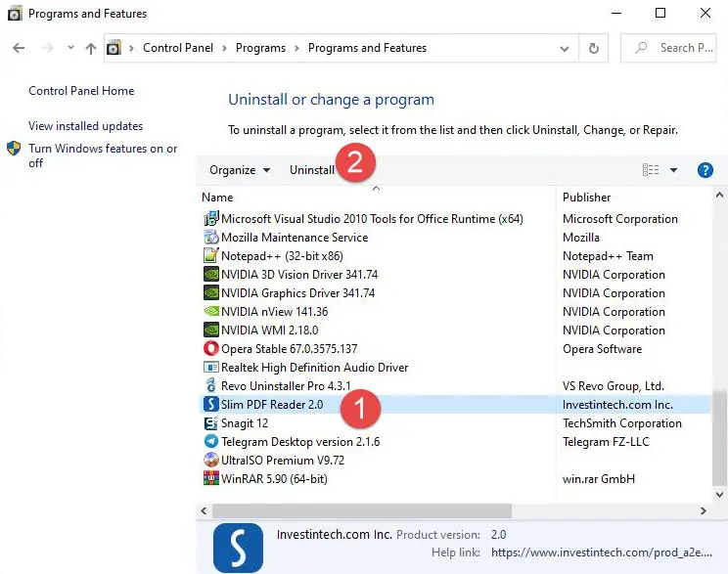
Task: Expand chevron after Control Panel breadcrumb
Action: tap(224, 48)
